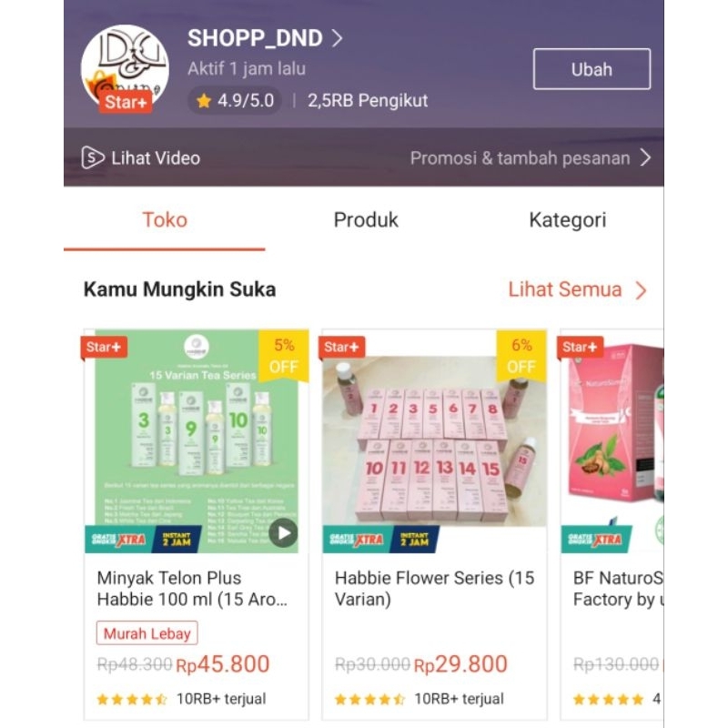Expand Lihat Semua chevron arrow
This screenshot has height=728, width=728.
(642, 290)
